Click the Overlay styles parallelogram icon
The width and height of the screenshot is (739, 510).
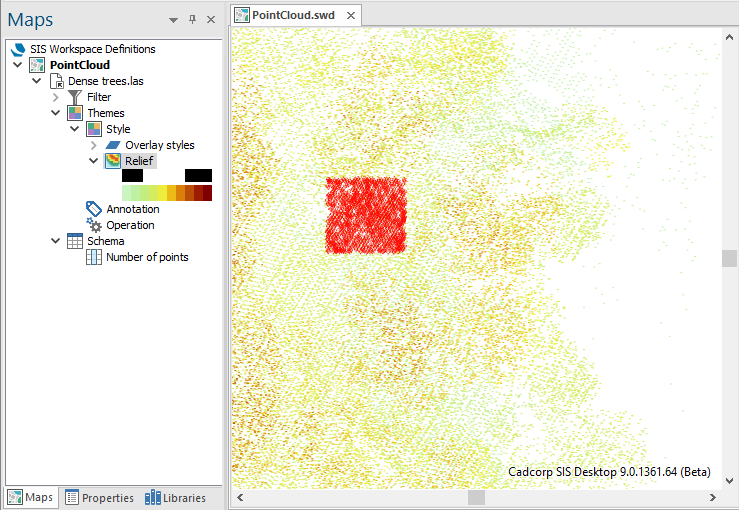click(x=113, y=145)
